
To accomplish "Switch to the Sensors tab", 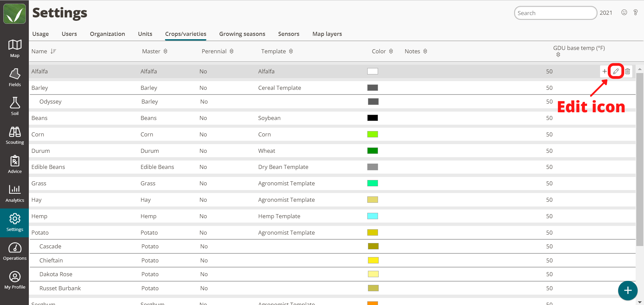I will (x=289, y=34).
